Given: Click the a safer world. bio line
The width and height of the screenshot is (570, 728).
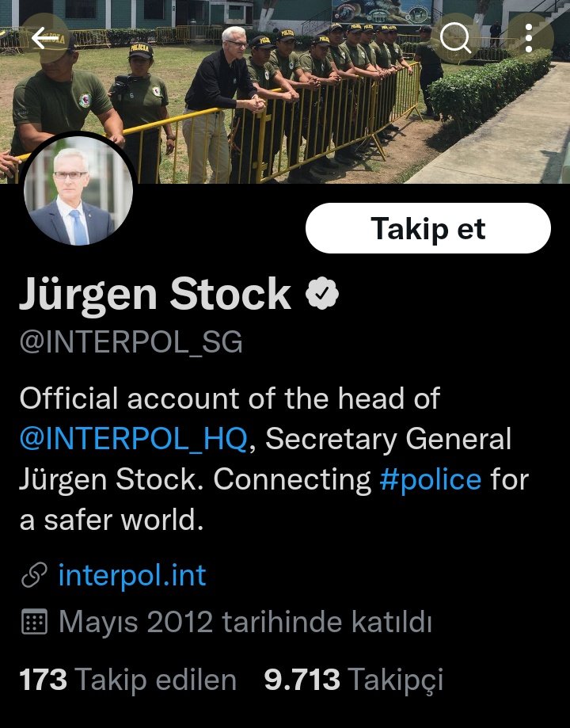Looking at the screenshot, I should tap(112, 520).
